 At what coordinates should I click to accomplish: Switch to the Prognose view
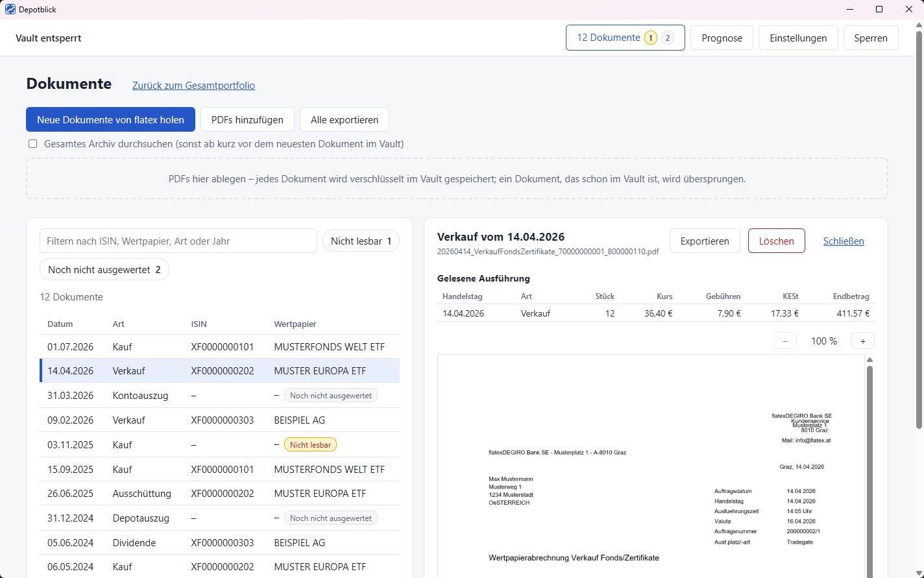[722, 38]
